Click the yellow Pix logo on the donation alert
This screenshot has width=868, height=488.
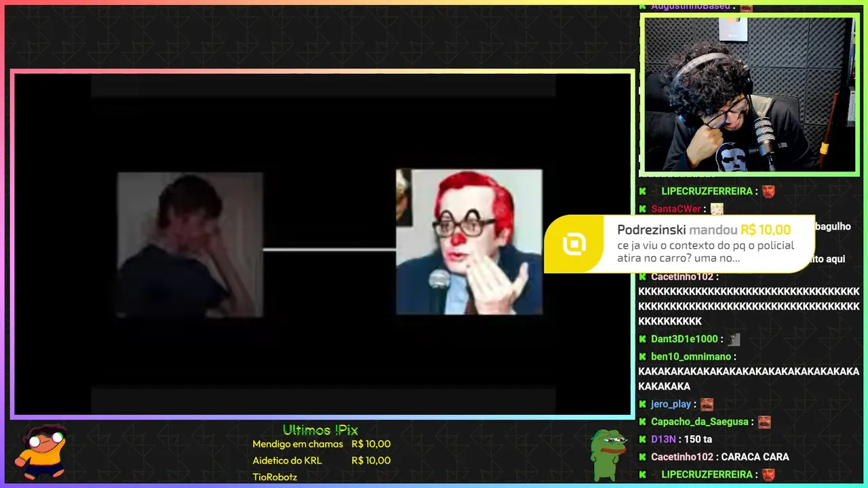pos(574,244)
